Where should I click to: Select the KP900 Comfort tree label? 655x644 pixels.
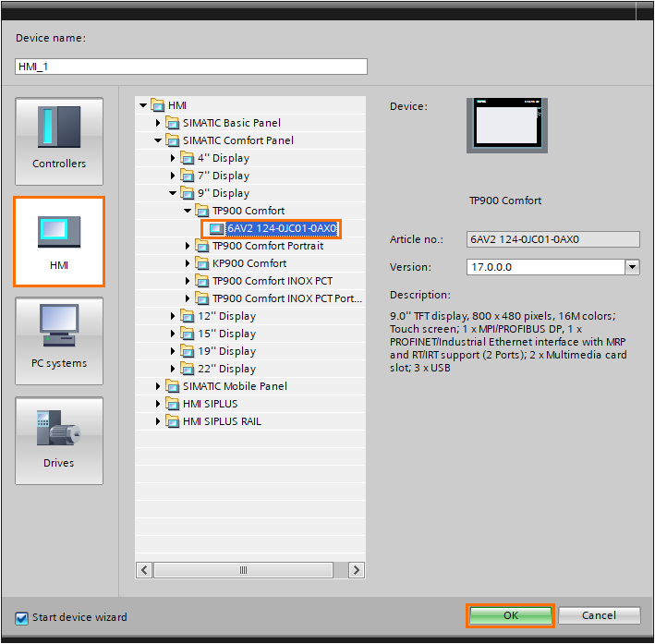pyautogui.click(x=249, y=263)
